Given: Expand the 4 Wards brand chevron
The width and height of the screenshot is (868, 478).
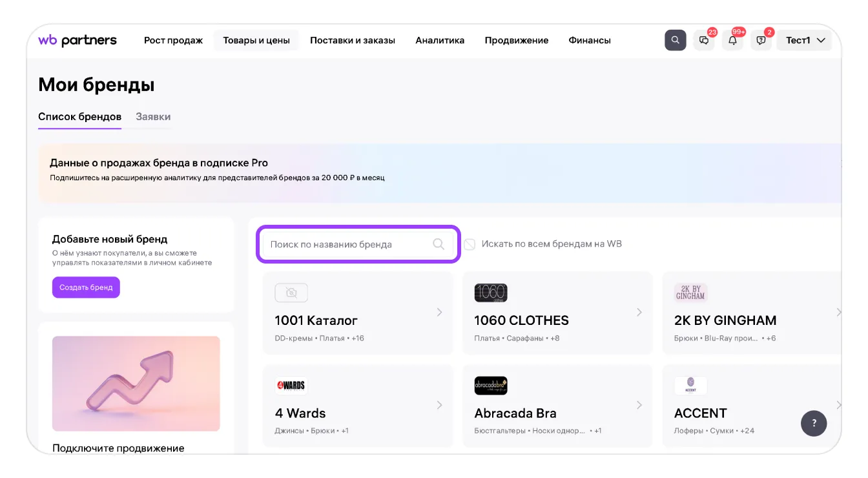Looking at the screenshot, I should point(439,405).
